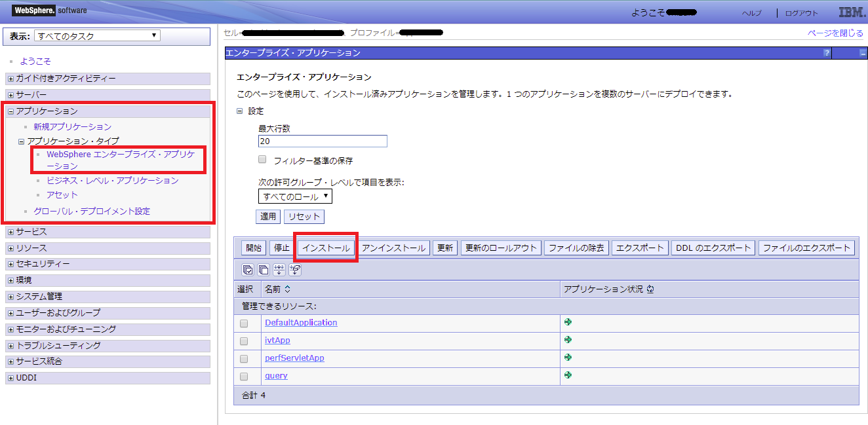
Task: Click the エクスポート button
Action: pyautogui.click(x=641, y=248)
